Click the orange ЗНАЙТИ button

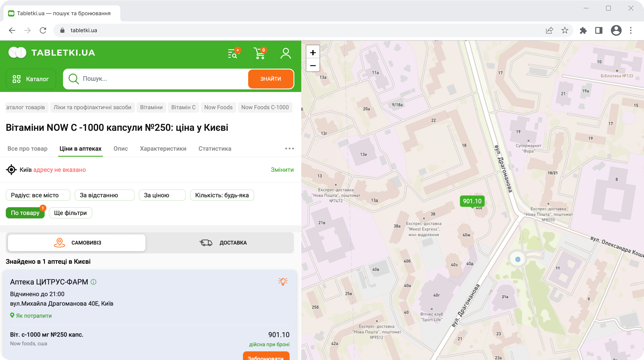(271, 79)
